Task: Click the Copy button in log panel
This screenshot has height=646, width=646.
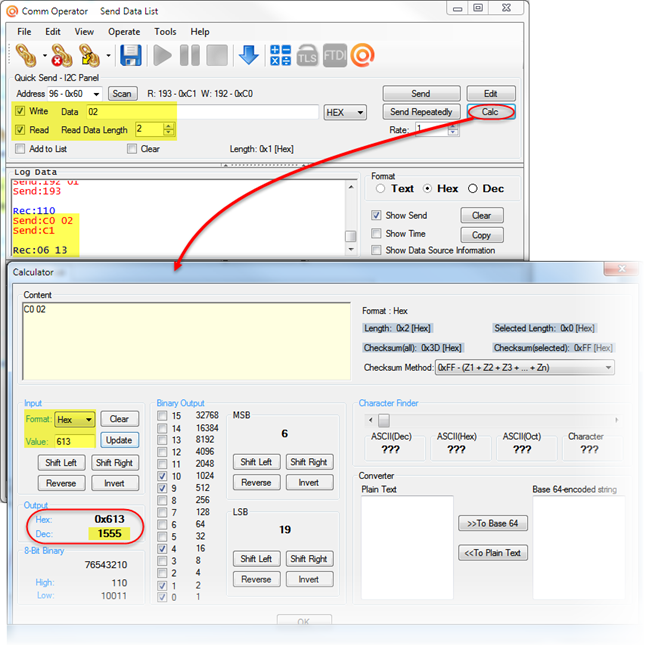Action: (x=482, y=235)
